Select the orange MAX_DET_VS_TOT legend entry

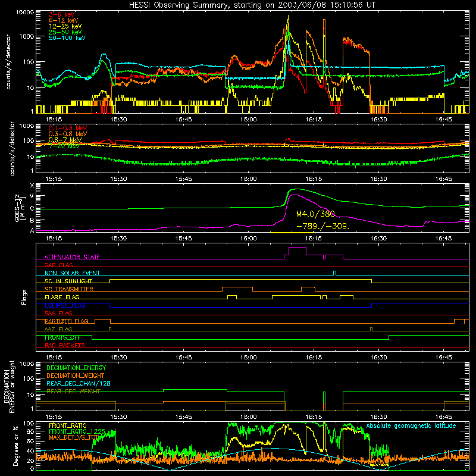[x=74, y=437]
